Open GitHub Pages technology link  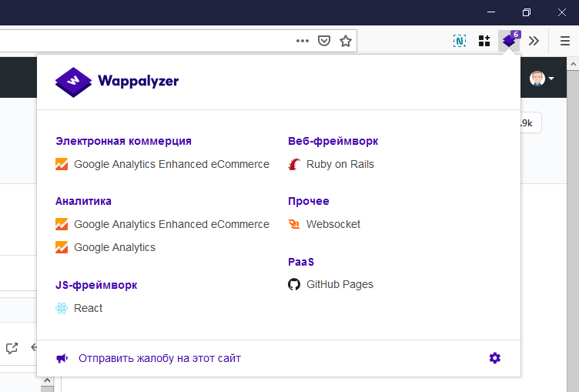[x=340, y=284]
